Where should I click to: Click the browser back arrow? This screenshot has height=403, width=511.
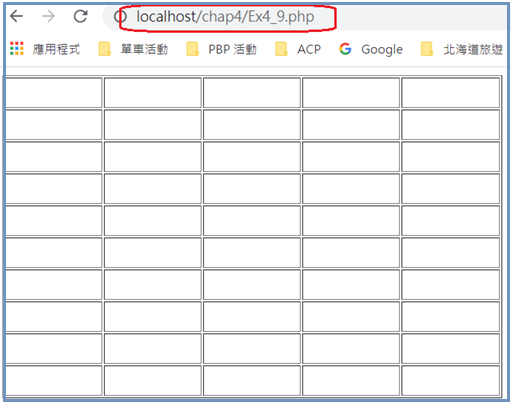pyautogui.click(x=17, y=16)
